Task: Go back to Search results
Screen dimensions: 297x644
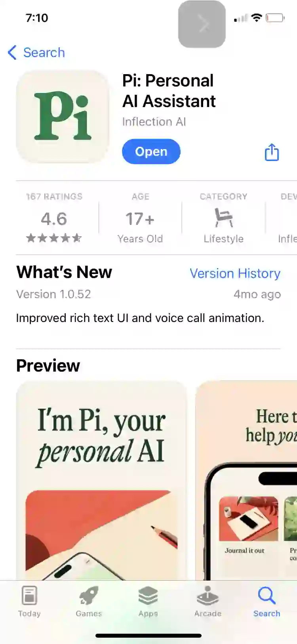Action: 36,52
